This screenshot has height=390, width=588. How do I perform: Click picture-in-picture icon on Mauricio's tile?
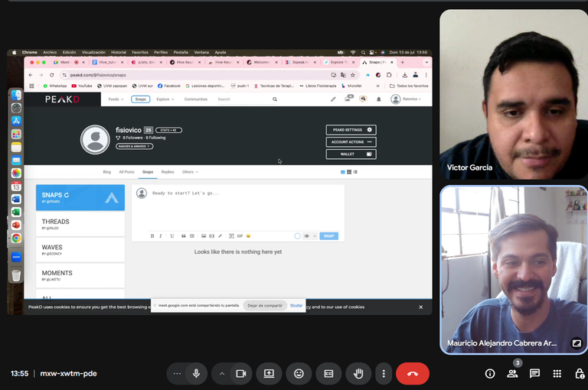pyautogui.click(x=577, y=343)
